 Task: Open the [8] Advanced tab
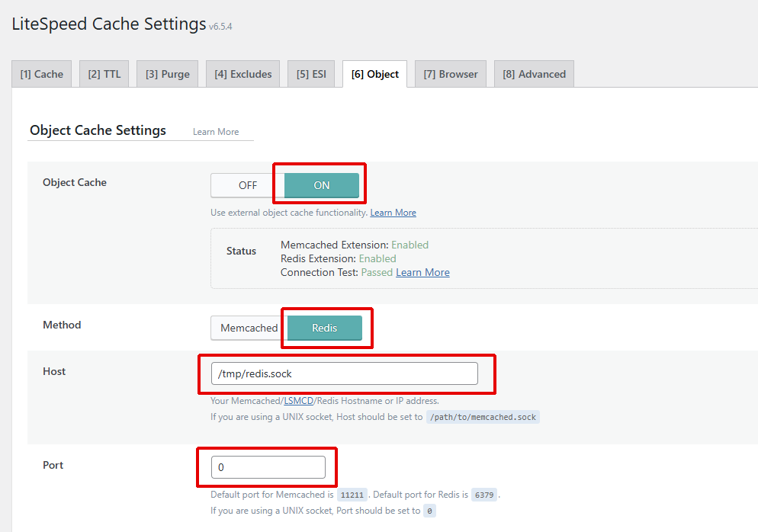click(x=534, y=74)
